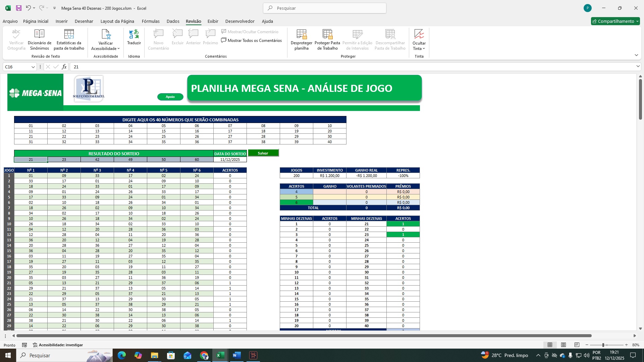Click Desproteger planilha icon
Image resolution: width=644 pixels, height=362 pixels.
point(301,34)
